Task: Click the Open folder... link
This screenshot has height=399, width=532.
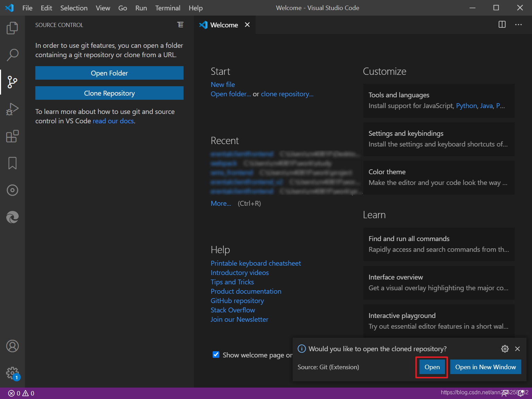Action: click(231, 94)
